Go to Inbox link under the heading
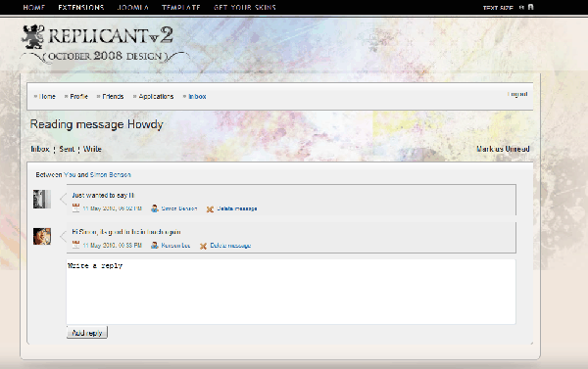The width and height of the screenshot is (588, 369). pos(40,149)
